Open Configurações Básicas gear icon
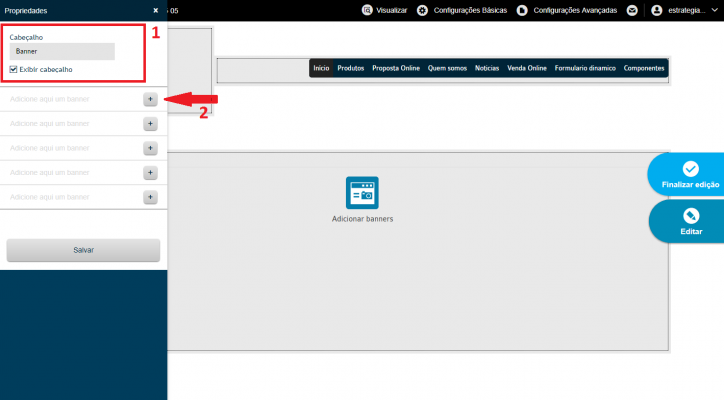 point(422,10)
